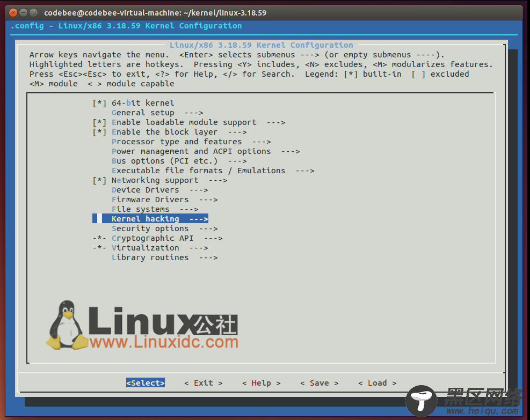
Task: Open the Device Drivers submenu
Action: click(160, 190)
